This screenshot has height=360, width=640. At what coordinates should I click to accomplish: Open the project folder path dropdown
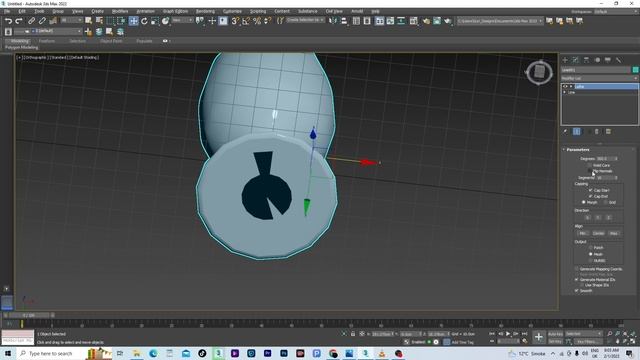point(500,21)
